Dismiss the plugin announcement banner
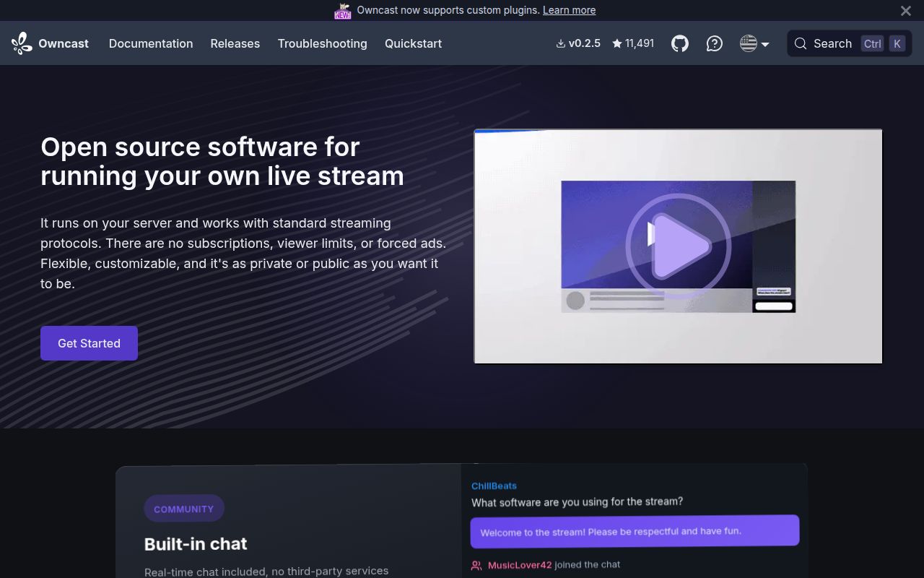The height and width of the screenshot is (578, 924). 906,11
